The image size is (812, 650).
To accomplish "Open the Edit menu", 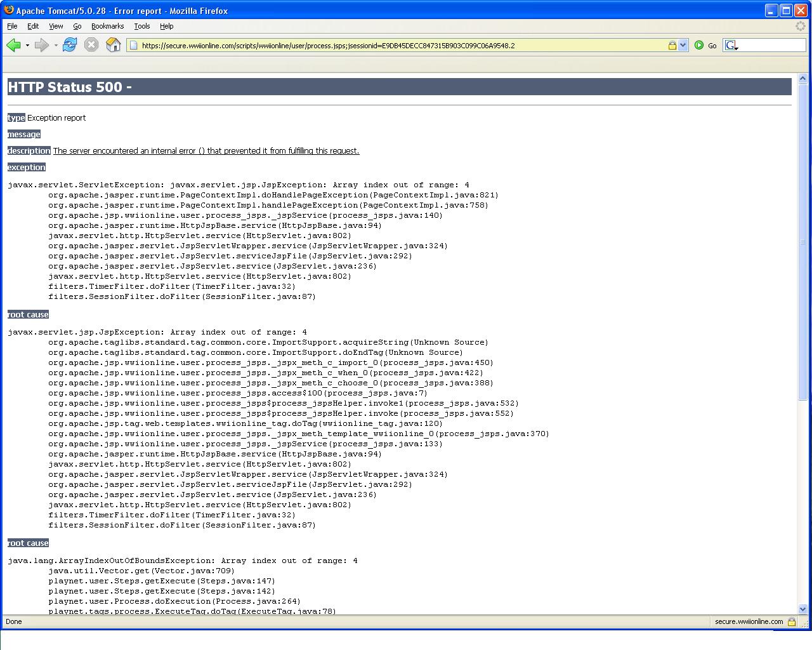I will (x=33, y=26).
